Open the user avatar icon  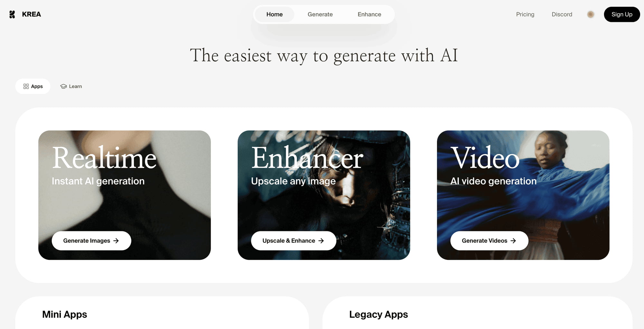[591, 15]
